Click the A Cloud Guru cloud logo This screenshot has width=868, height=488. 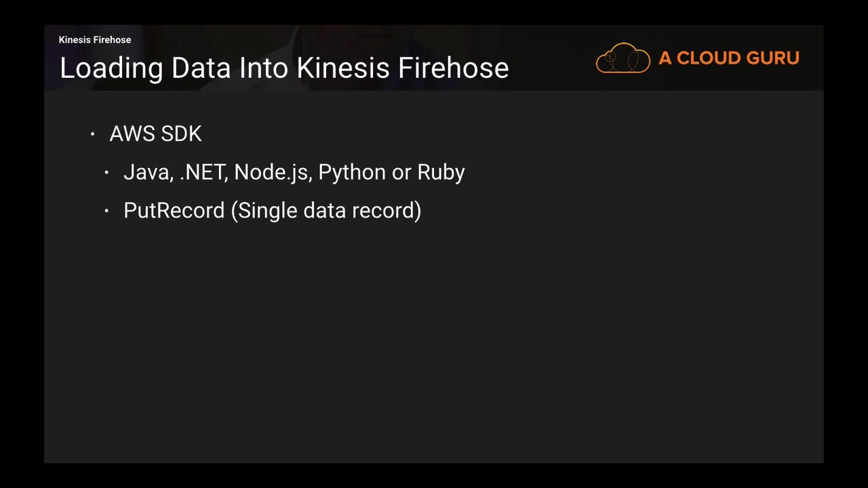pos(623,58)
